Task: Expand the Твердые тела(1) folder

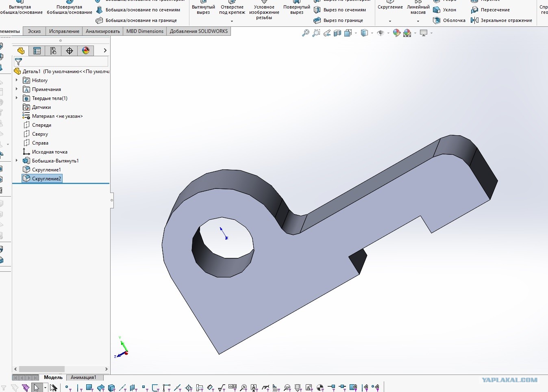Action: 17,98
